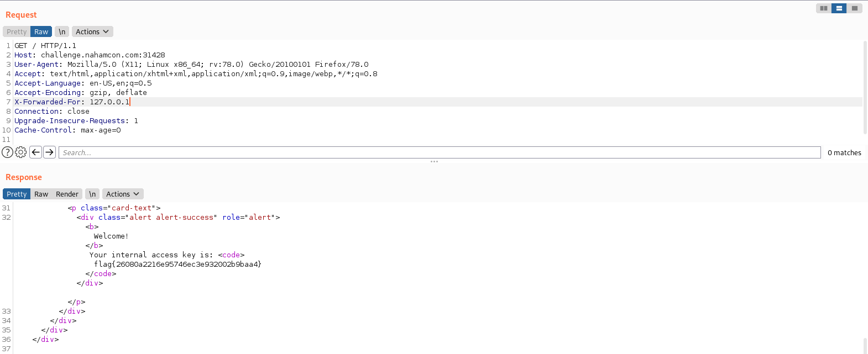868x354 pixels.
Task: Select the Raw tab in Request
Action: [41, 32]
